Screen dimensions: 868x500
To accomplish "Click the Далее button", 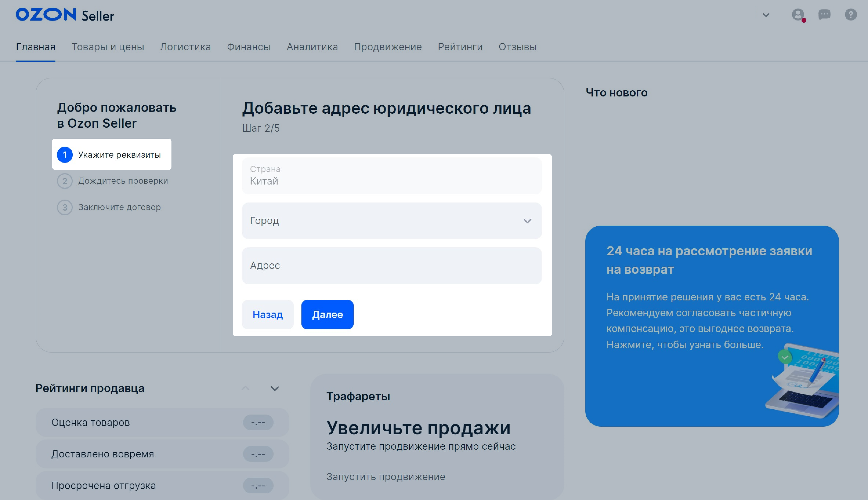I will pos(328,315).
